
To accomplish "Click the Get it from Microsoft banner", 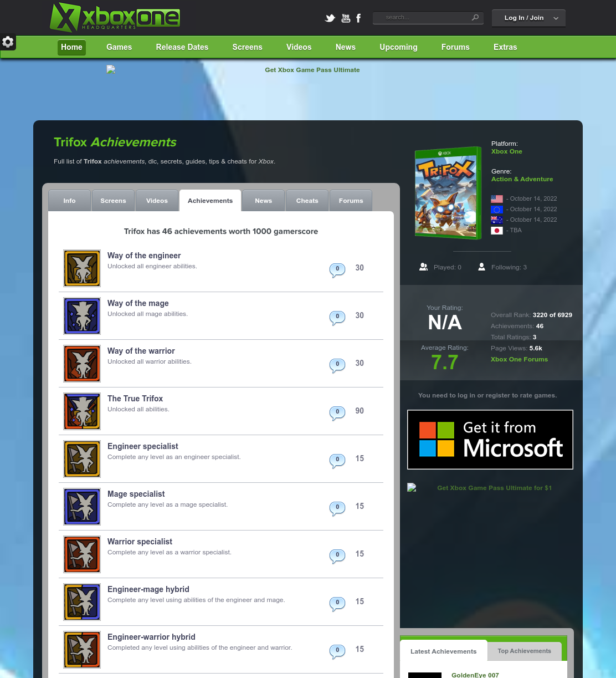I will tap(490, 440).
